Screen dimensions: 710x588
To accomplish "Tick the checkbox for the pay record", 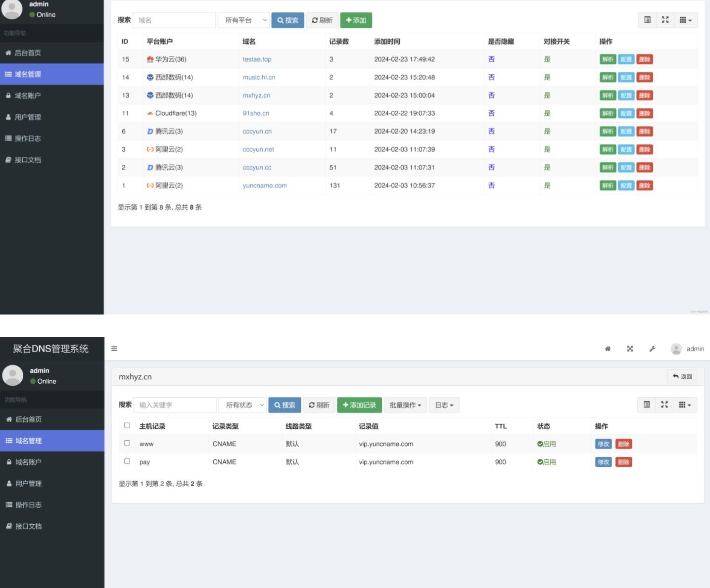I will pos(127,461).
